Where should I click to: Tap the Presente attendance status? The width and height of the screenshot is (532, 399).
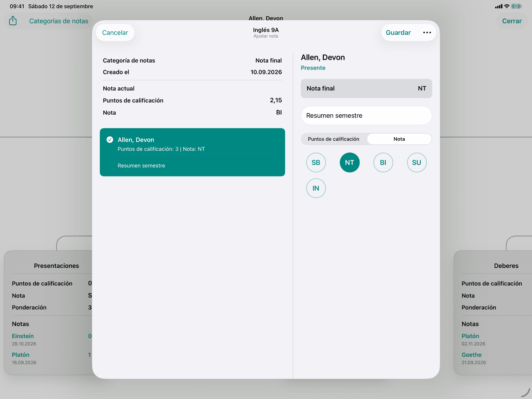tap(313, 68)
